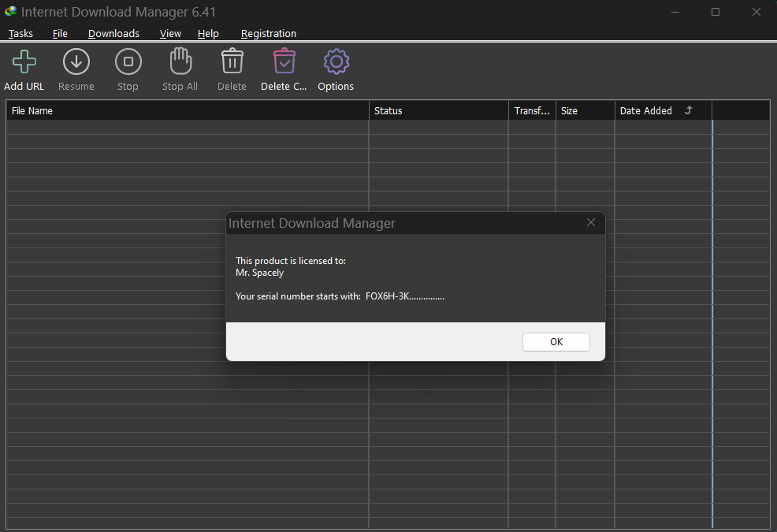Click the Stop download icon
This screenshot has height=532, width=777.
[128, 61]
